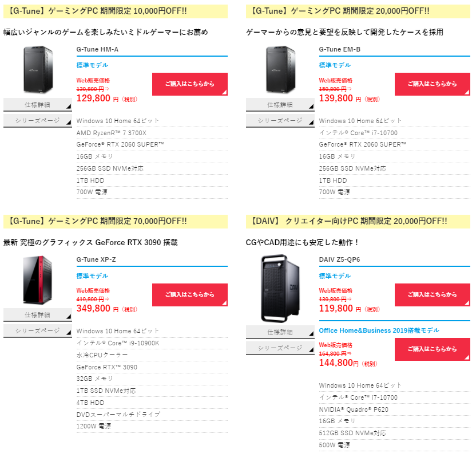
Task: Open シリーズページ for G-Tune EM-B
Action: [280, 121]
